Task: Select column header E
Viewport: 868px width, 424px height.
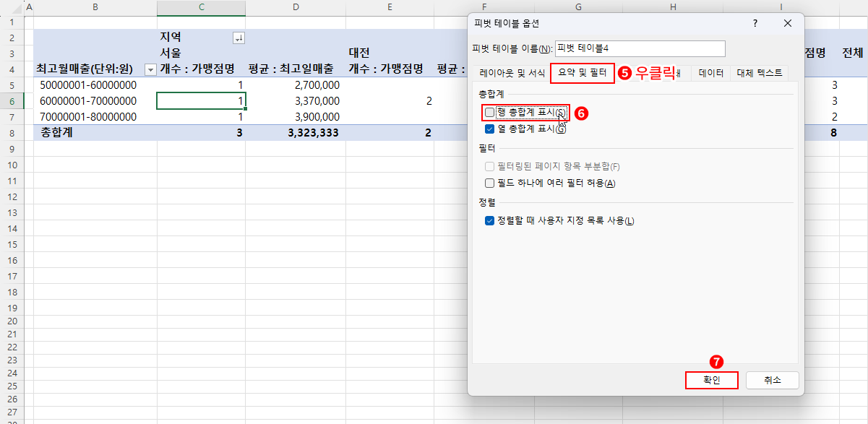Action: [390, 7]
